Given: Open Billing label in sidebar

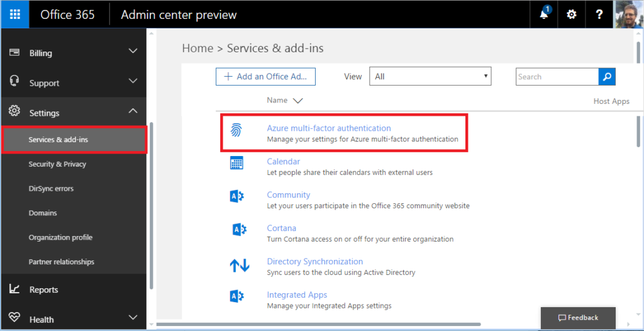Looking at the screenshot, I should pyautogui.click(x=41, y=53).
